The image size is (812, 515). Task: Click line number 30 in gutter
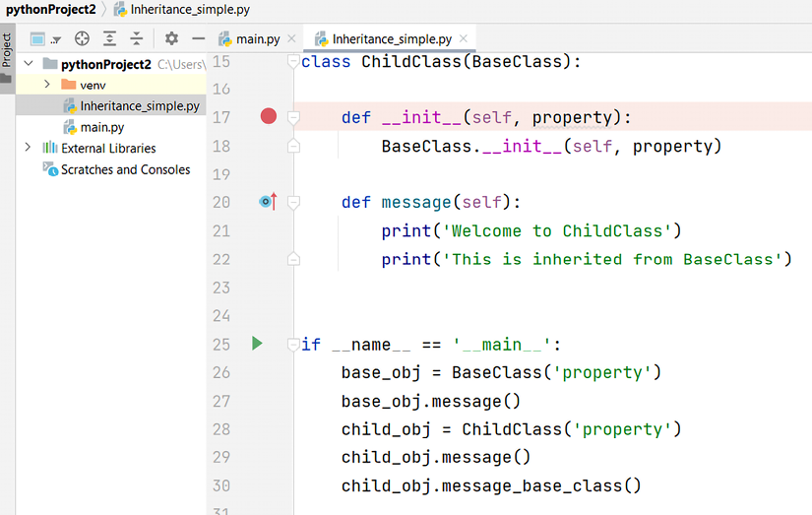[x=221, y=485]
